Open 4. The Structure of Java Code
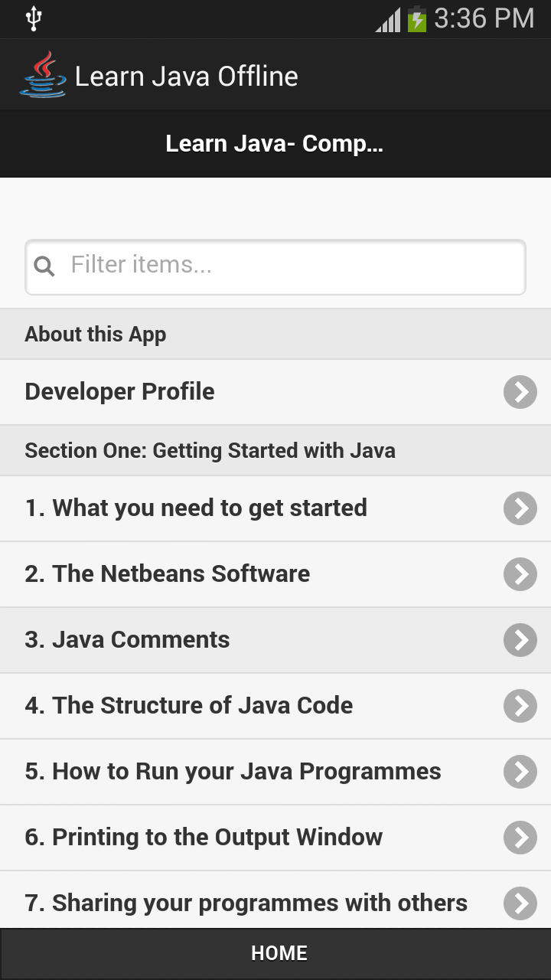The height and width of the screenshot is (980, 551). 275,706
